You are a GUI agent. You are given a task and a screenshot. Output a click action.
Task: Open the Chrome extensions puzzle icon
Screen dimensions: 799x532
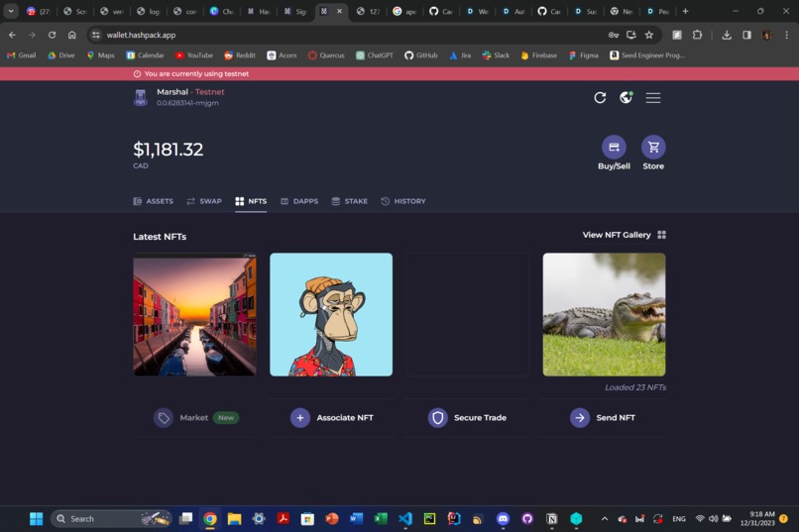697,35
